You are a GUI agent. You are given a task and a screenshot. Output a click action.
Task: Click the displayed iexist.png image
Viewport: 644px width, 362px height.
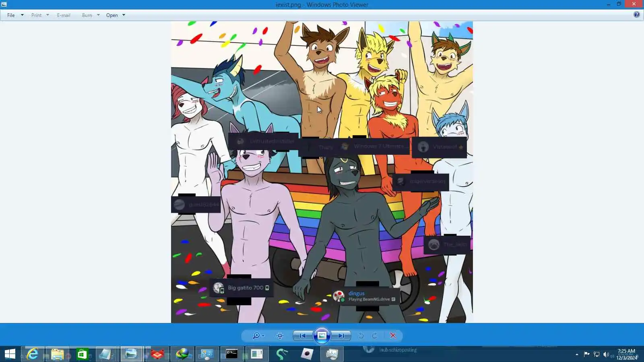(x=322, y=172)
